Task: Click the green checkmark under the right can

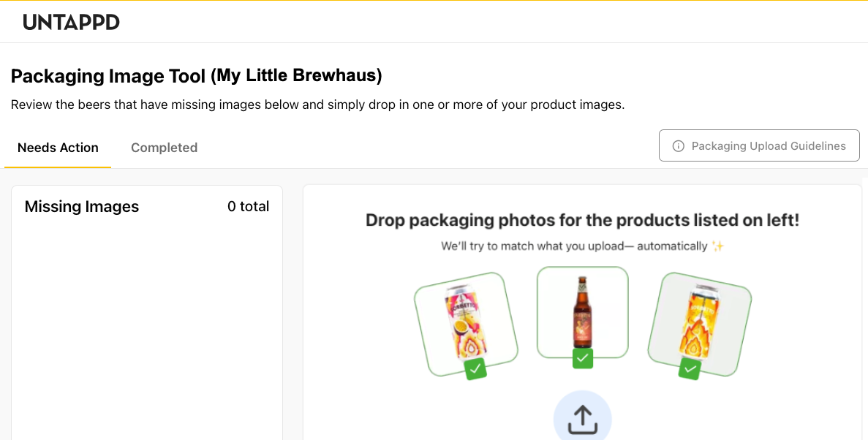Action: pyautogui.click(x=689, y=369)
